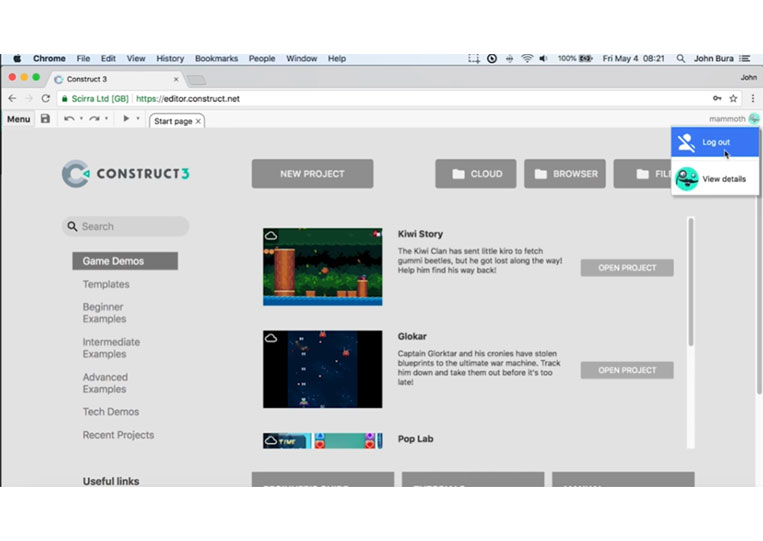Open Spotlight search icon

(x=681, y=58)
